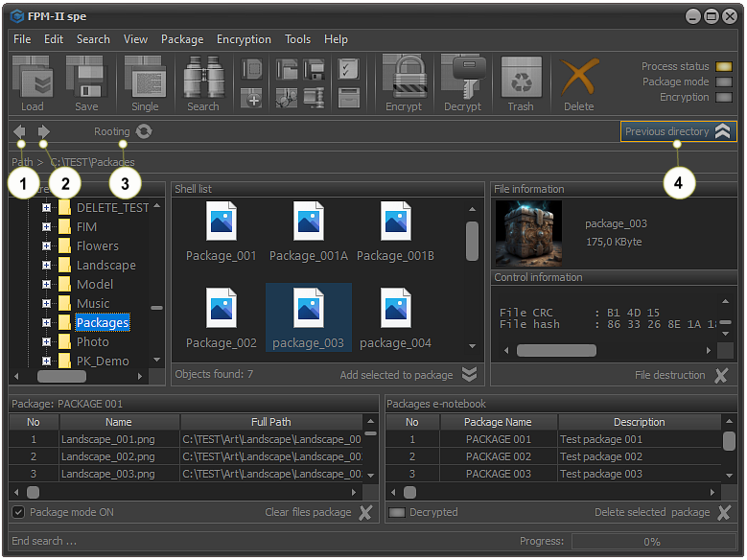The image size is (747, 560).
Task: Open the Help menu
Action: (x=336, y=39)
